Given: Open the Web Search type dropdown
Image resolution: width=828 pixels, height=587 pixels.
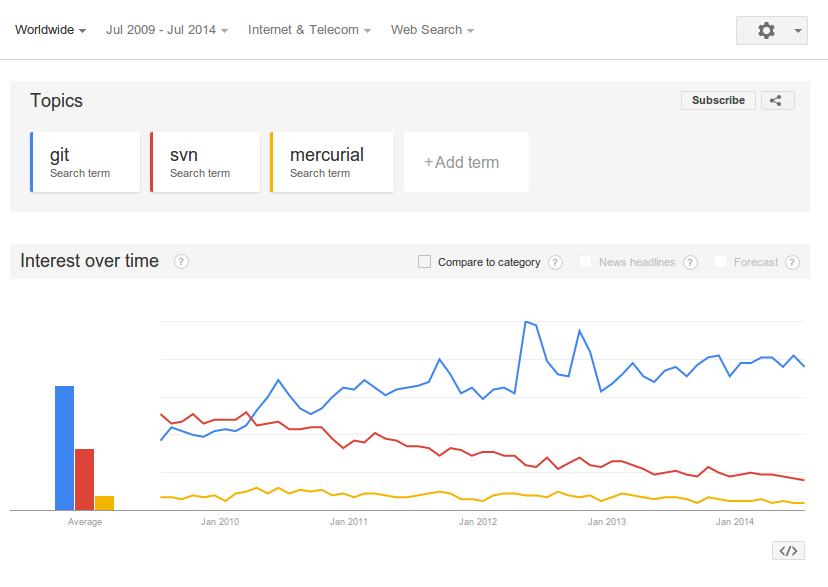Looking at the screenshot, I should pos(432,30).
